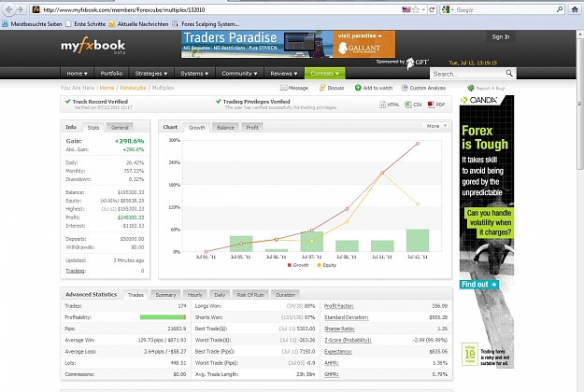Click the Sharpe Ratio link
Viewport: 584px width, 392px height.
tap(339, 329)
